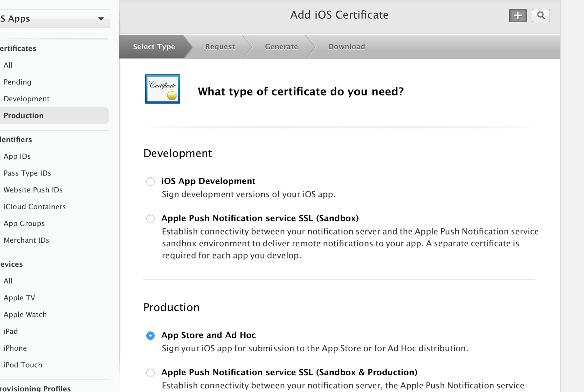This screenshot has width=584, height=392.
Task: Click the Add iOS Certificate title
Action: click(339, 15)
